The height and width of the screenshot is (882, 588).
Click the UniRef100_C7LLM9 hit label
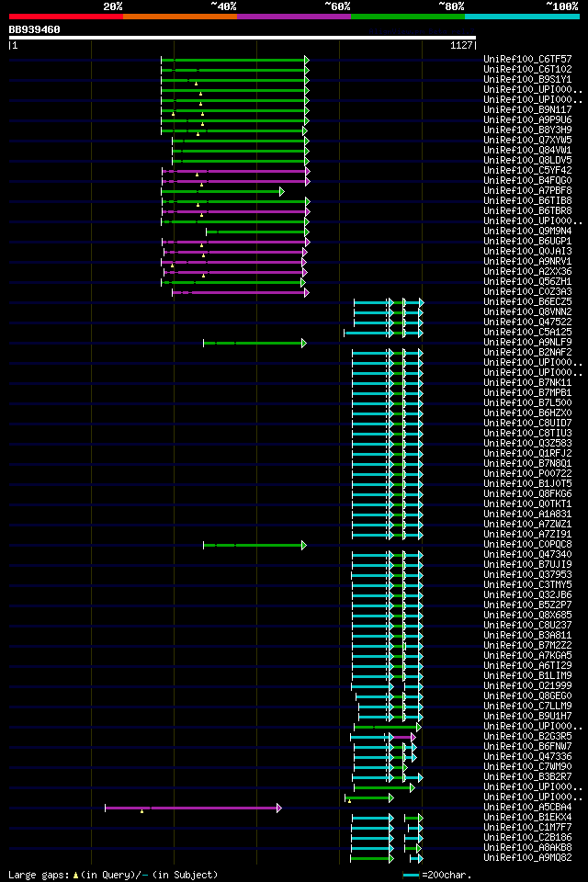pos(527,707)
